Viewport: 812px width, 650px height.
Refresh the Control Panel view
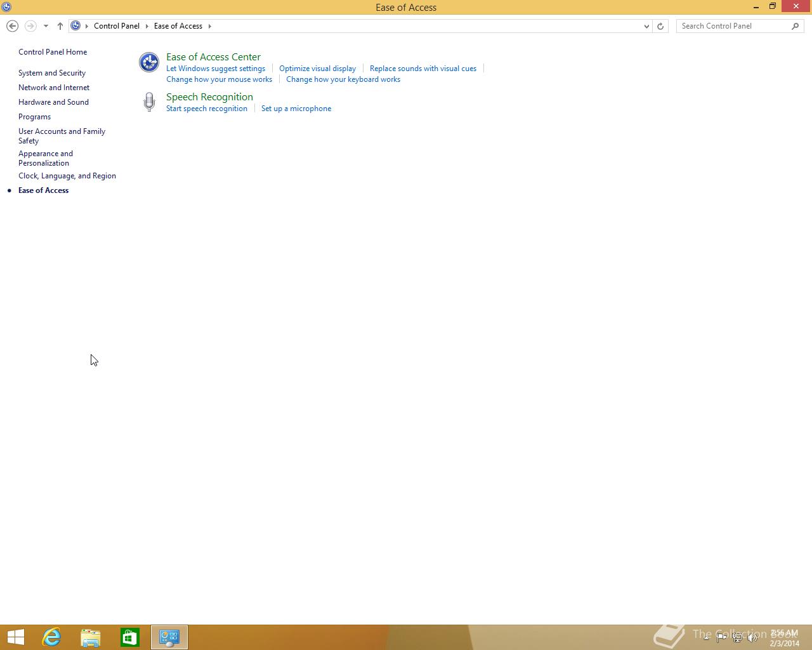[x=660, y=26]
